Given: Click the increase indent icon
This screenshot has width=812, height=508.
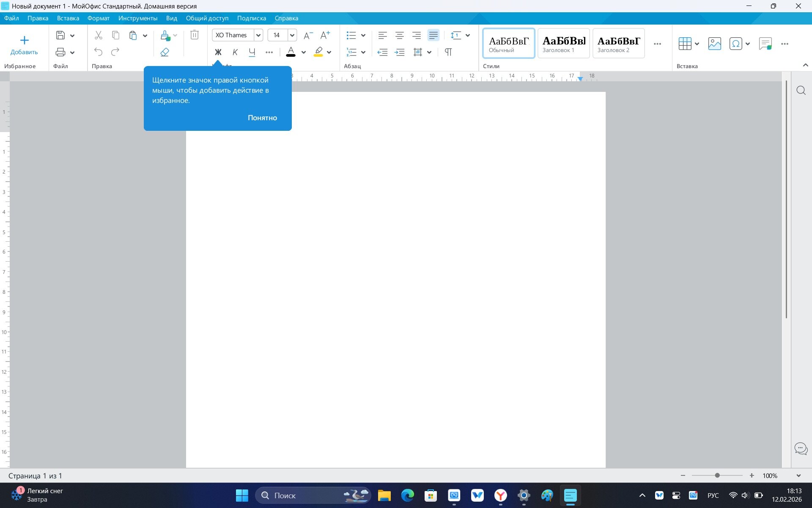Looking at the screenshot, I should click(399, 52).
